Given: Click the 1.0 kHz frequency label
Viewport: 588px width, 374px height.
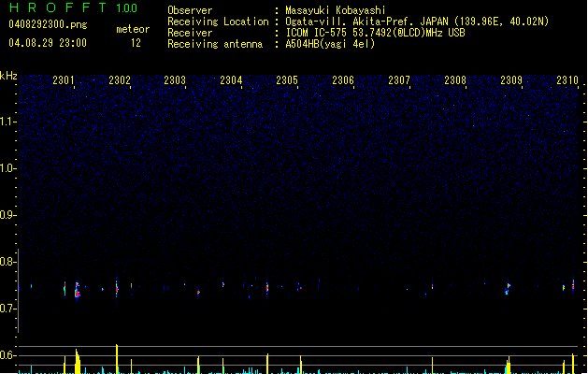Looking at the screenshot, I should tap(7, 168).
